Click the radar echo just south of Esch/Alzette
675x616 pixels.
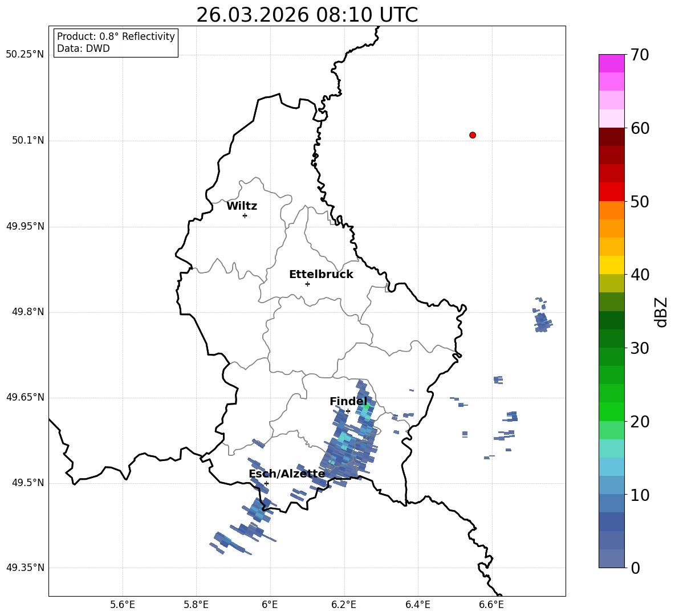[259, 510]
